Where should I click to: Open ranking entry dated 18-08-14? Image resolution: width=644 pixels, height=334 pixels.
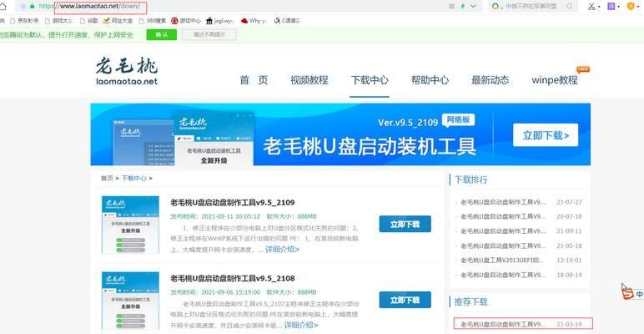click(x=521, y=275)
